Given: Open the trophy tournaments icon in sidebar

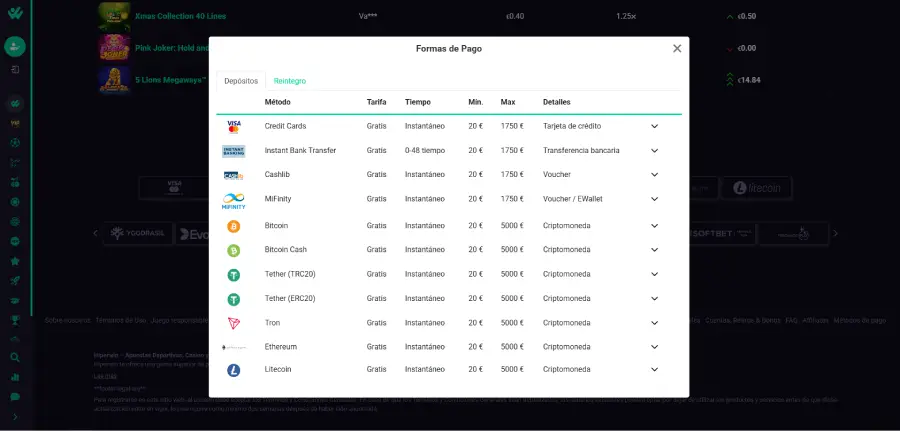Looking at the screenshot, I should (15, 320).
